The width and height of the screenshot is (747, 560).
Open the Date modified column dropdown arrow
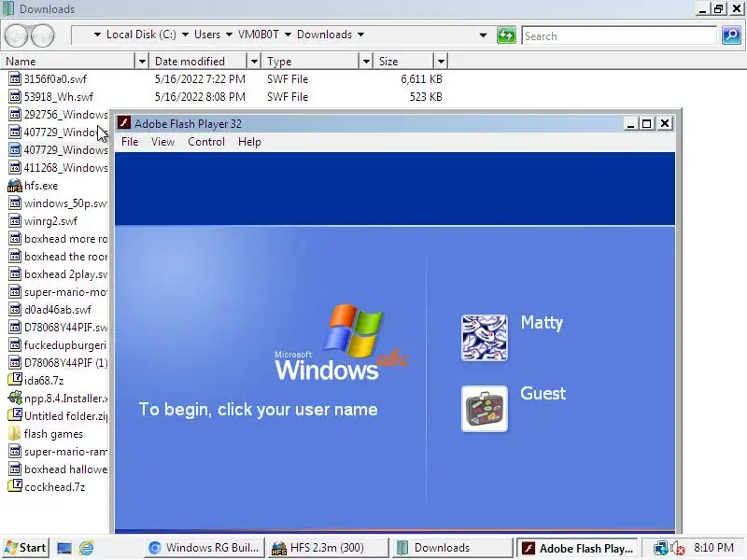pyautogui.click(x=254, y=62)
